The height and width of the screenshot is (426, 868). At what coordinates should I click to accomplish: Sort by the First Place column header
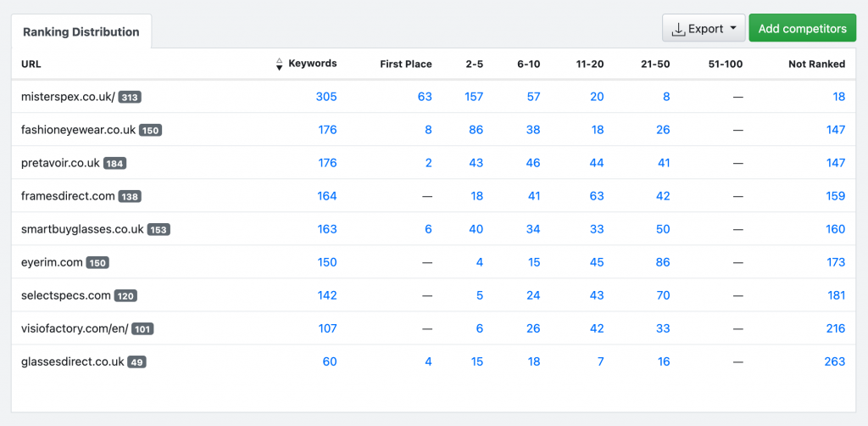point(406,64)
